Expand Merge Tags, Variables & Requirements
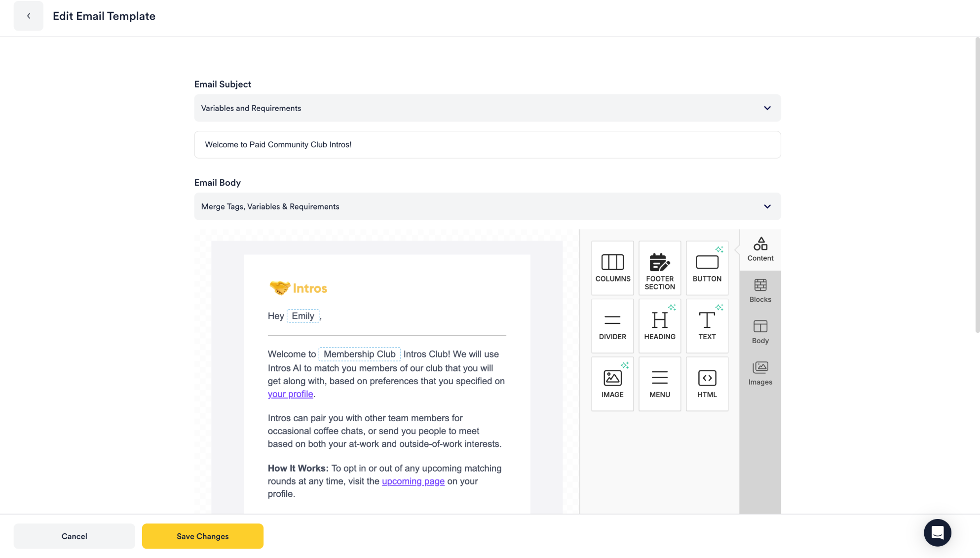This screenshot has width=980, height=558. [x=487, y=206]
